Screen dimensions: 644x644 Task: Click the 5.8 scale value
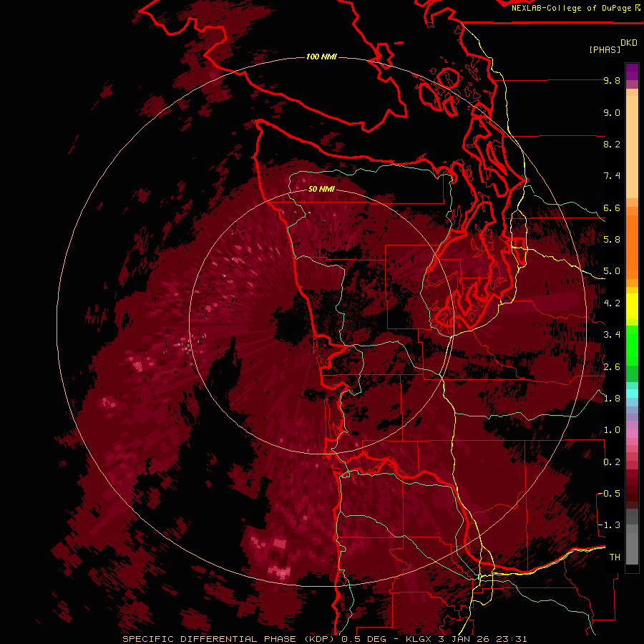(x=612, y=240)
